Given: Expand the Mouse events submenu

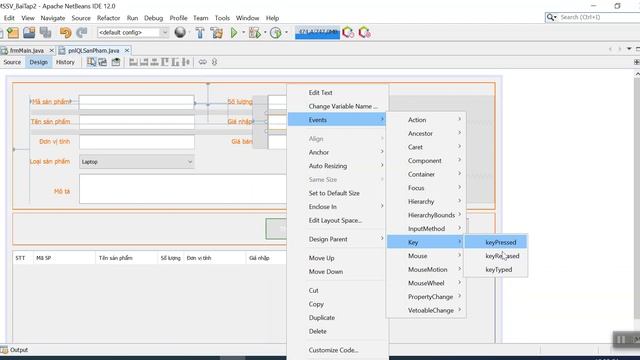Looking at the screenshot, I should coord(426,256).
